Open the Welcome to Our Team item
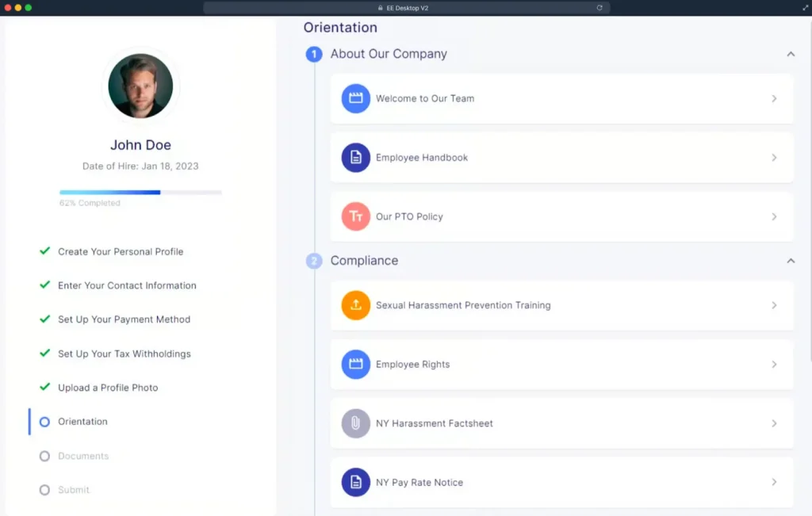Screen dimensions: 812x516 pos(562,98)
